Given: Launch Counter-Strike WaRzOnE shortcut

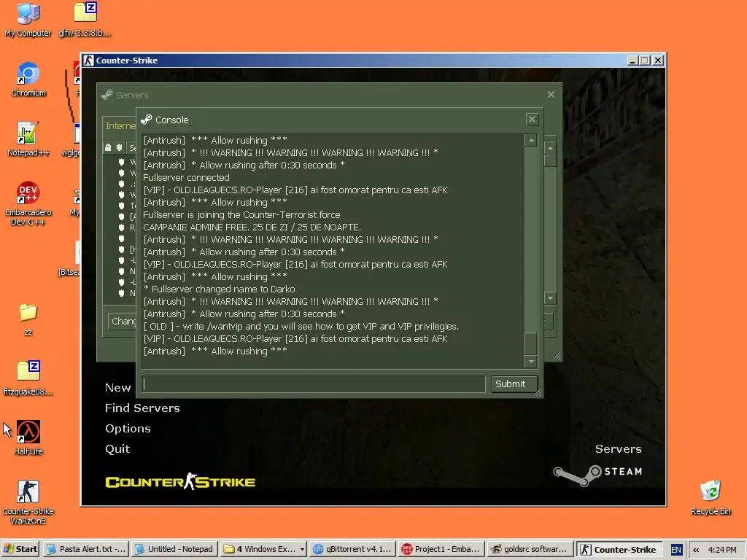Looking at the screenshot, I should click(28, 502).
